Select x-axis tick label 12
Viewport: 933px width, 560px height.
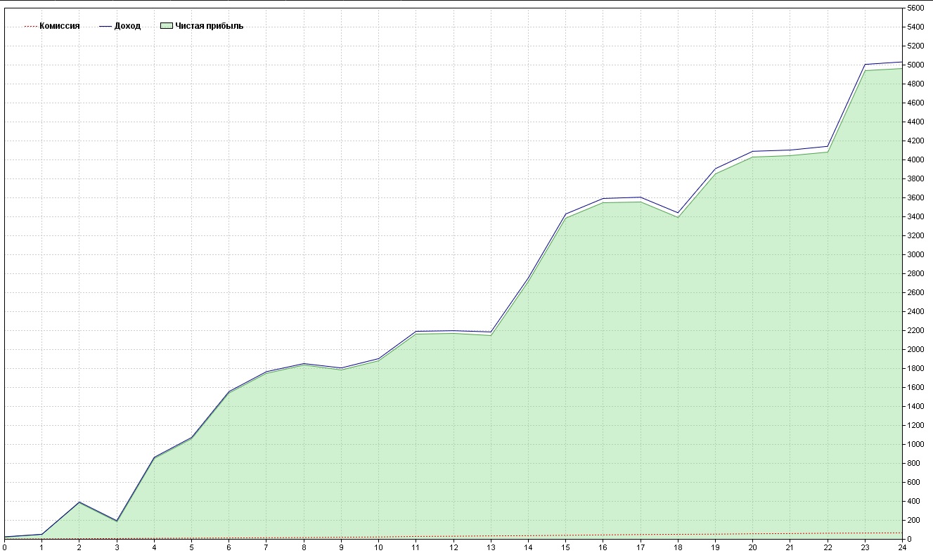tap(453, 547)
